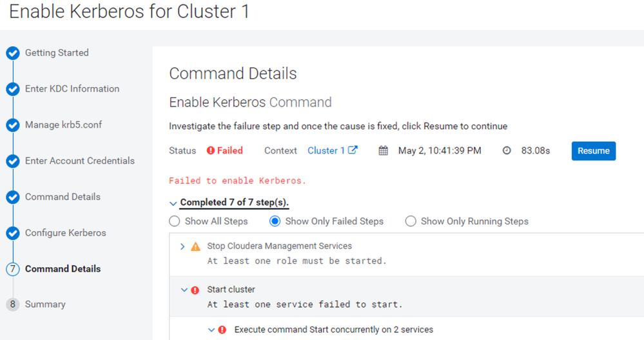Click the calendar icon near the date
644x340 pixels.
click(383, 151)
